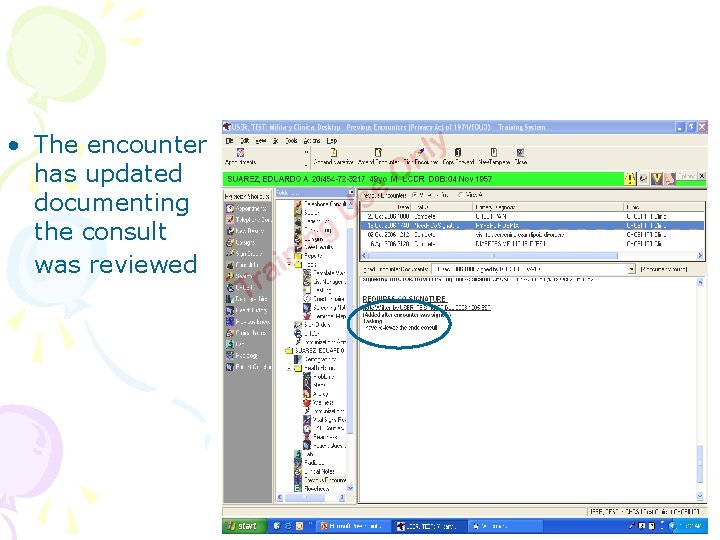Screen dimensions: 720x540
Task: Open Patient Questionnaires in the shortcuts sidebar
Action: tap(248, 367)
